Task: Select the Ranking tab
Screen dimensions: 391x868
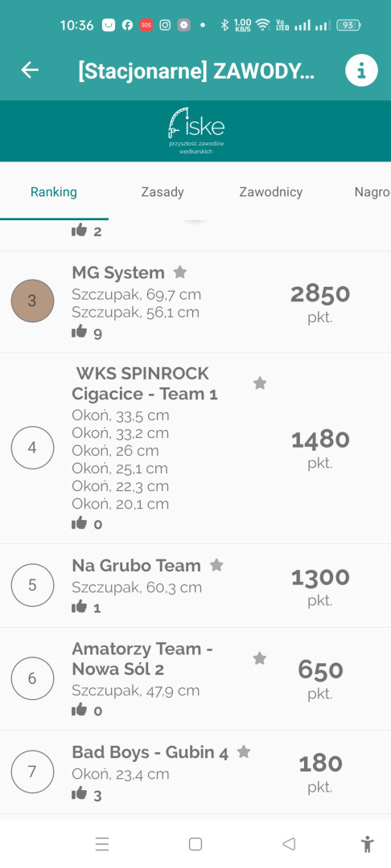Action: (x=54, y=192)
